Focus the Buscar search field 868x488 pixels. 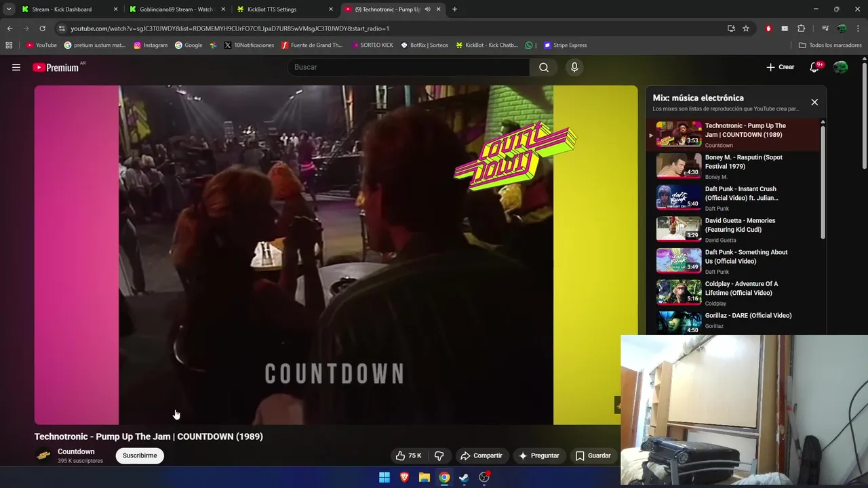(409, 67)
